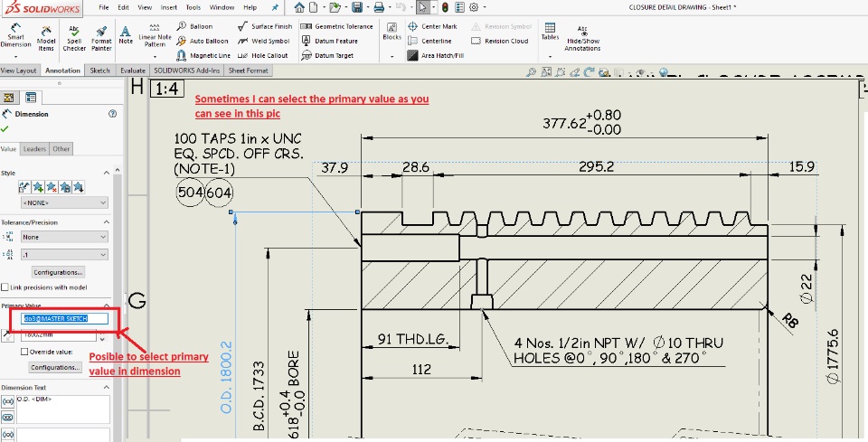Click the Auto Balloon tool
The height and width of the screenshot is (442, 868).
pos(203,41)
